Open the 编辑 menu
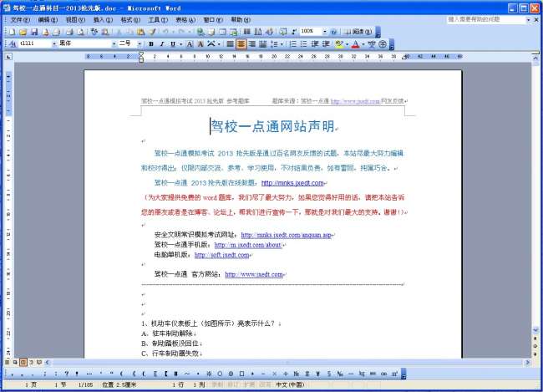This screenshot has width=543, height=392. click(48, 20)
